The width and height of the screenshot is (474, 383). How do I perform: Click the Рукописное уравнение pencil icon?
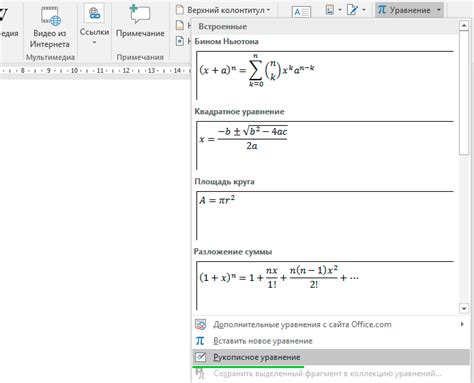coord(200,357)
